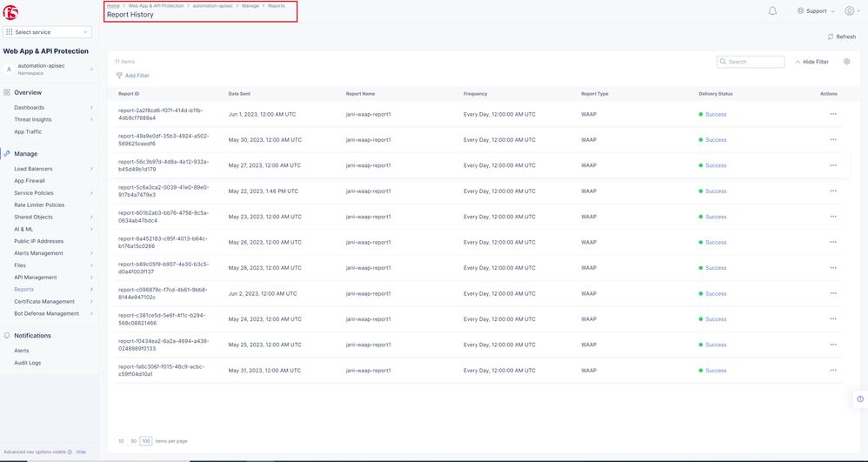Viewport: 868px width, 462px height.
Task: Click info icon beside Advanced nav options
Action: click(x=70, y=452)
